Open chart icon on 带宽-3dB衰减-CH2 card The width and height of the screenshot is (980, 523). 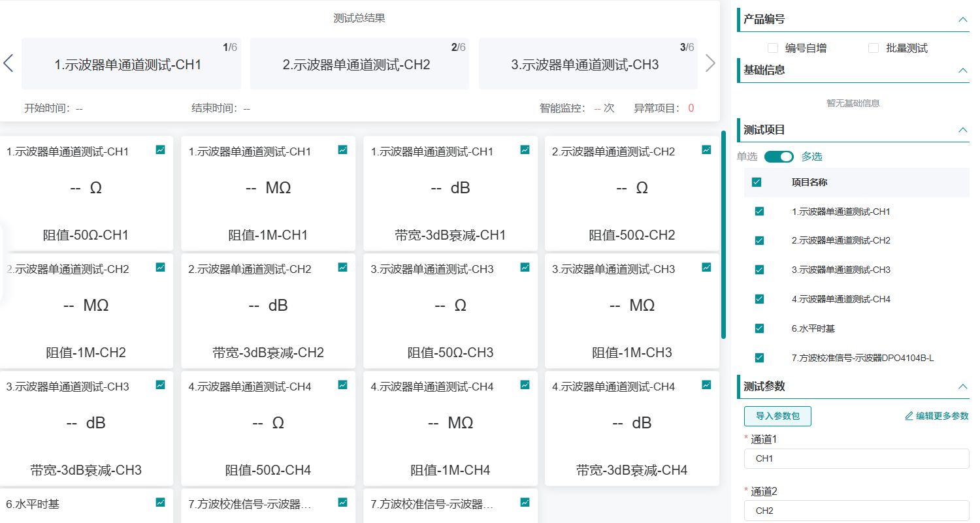coord(343,268)
